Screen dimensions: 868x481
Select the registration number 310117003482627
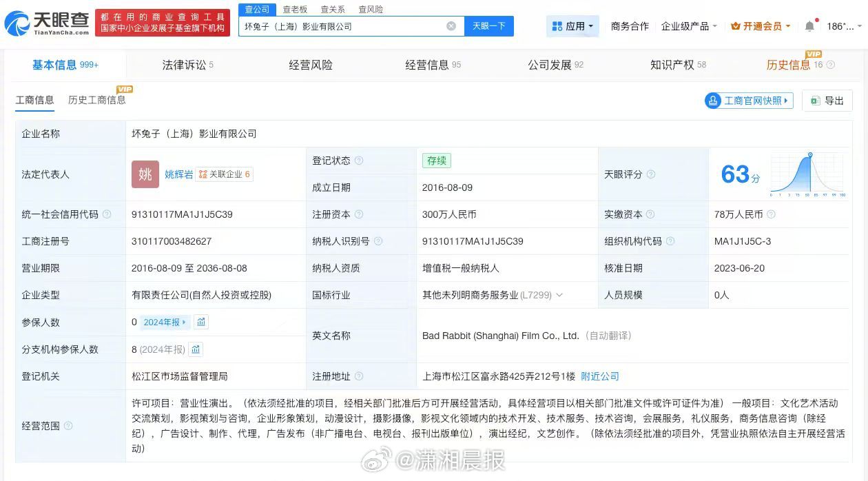click(172, 241)
